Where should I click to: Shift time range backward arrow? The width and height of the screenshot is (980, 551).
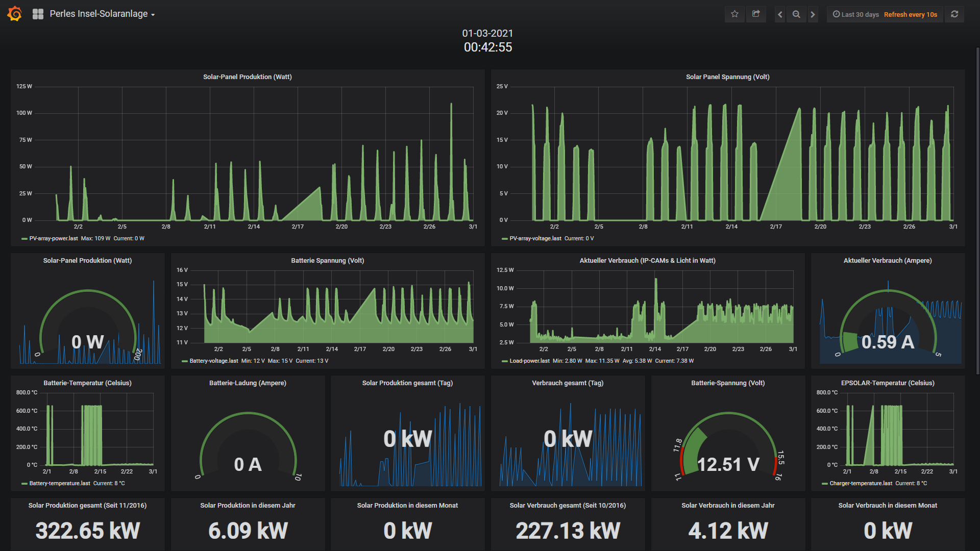tap(780, 15)
